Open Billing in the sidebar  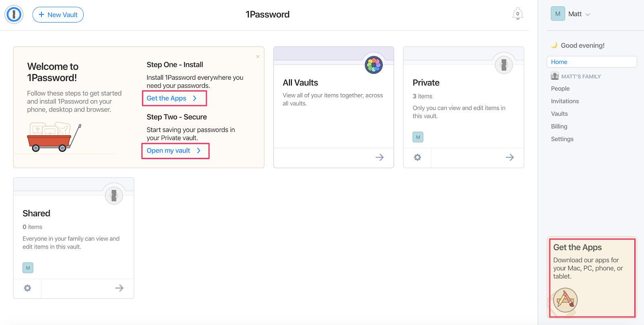[559, 126]
